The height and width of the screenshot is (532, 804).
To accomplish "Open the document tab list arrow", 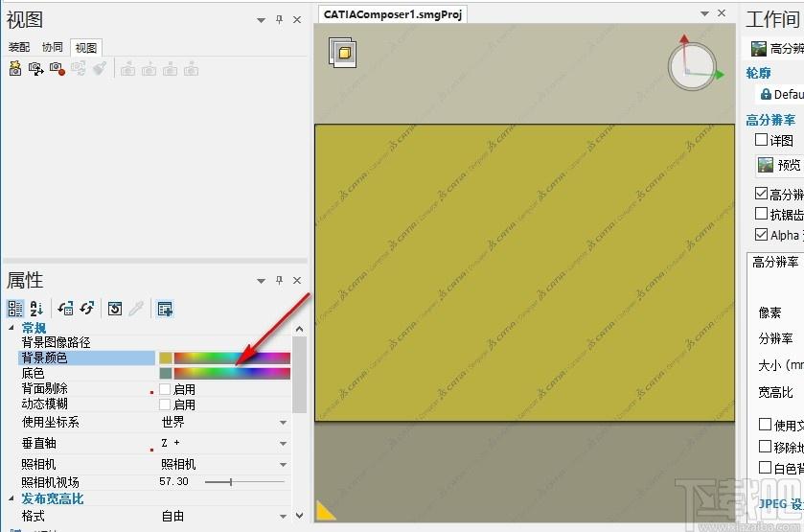I will coord(705,13).
